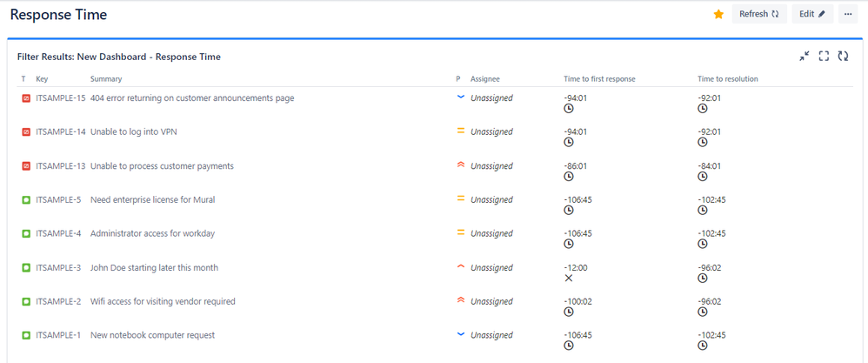Select the -84:01 resolution time value

click(709, 165)
